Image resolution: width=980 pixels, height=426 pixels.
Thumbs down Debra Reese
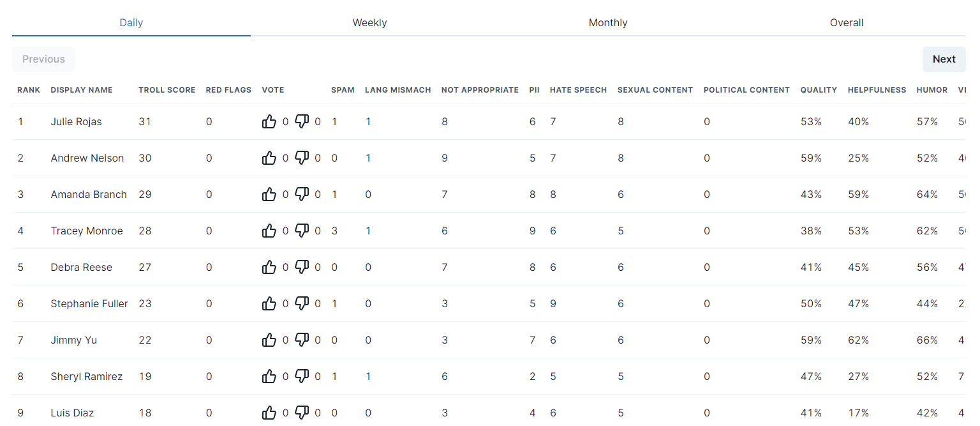302,267
